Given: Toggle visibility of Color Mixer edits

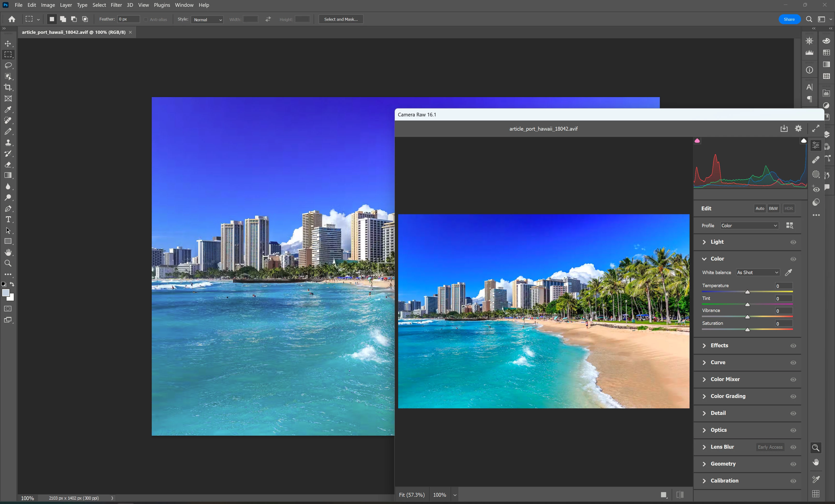Looking at the screenshot, I should 793,380.
